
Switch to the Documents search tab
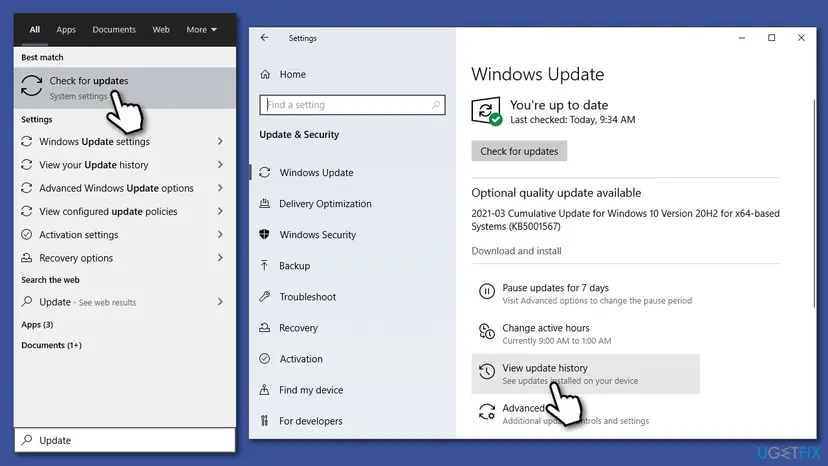click(x=114, y=30)
